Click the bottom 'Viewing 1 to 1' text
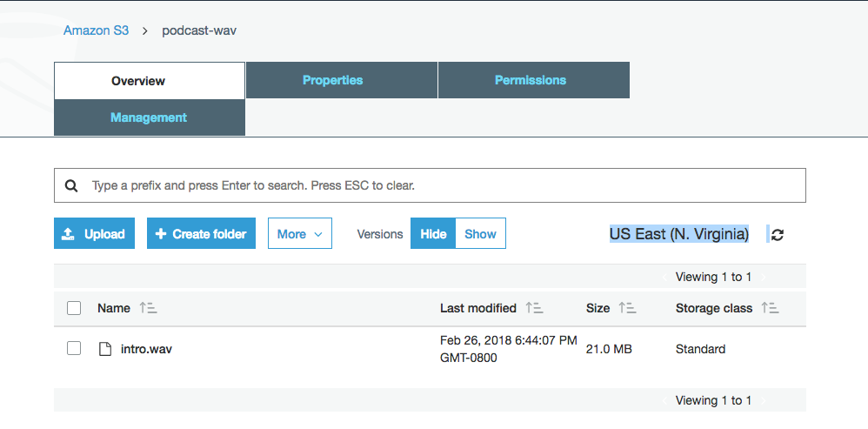The image size is (868, 429). pyautogui.click(x=713, y=401)
